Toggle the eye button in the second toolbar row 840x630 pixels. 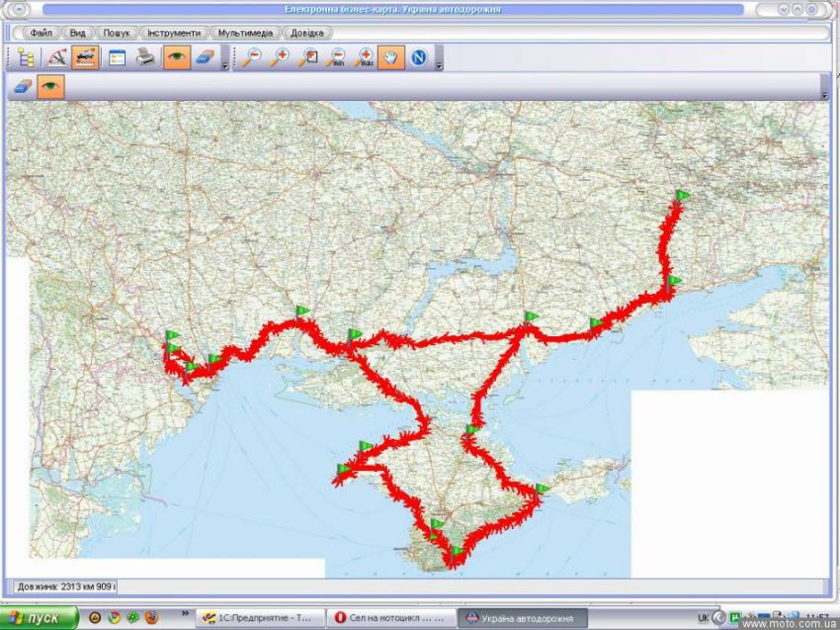(x=50, y=87)
